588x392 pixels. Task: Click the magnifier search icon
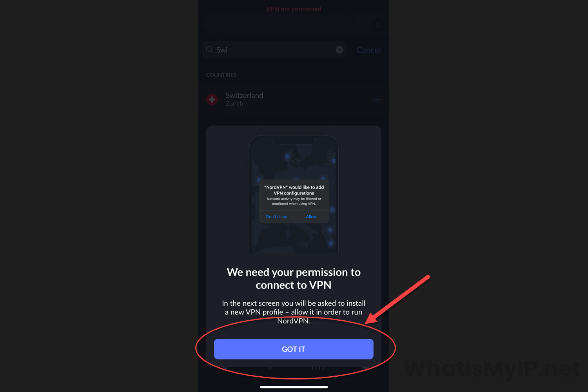coord(210,50)
